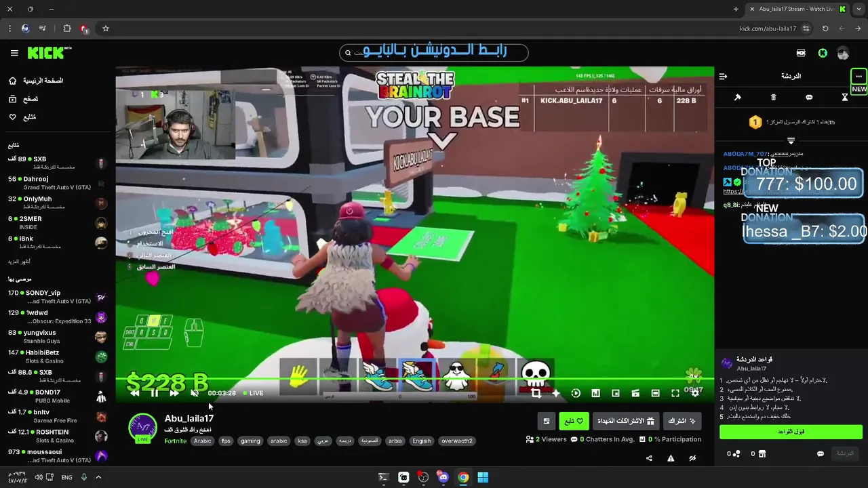Viewport: 868px width, 488px height.
Task: Create a clip with the crop icon
Action: 536,393
